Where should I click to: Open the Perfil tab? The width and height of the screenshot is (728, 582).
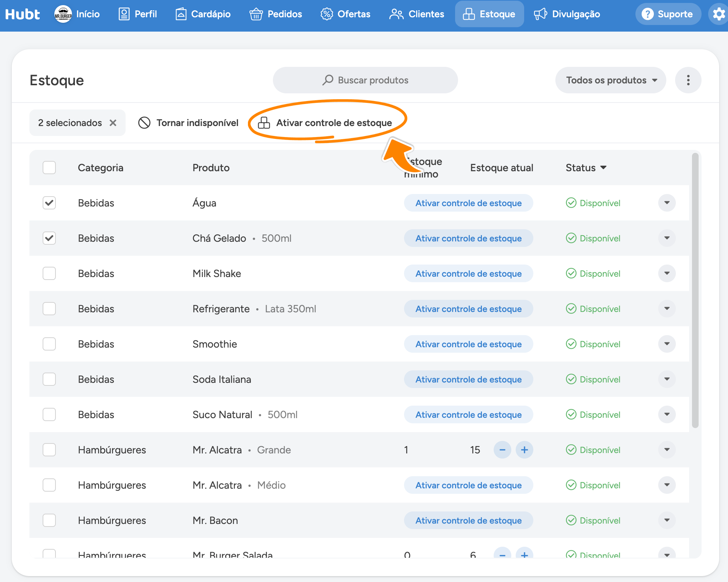(137, 14)
